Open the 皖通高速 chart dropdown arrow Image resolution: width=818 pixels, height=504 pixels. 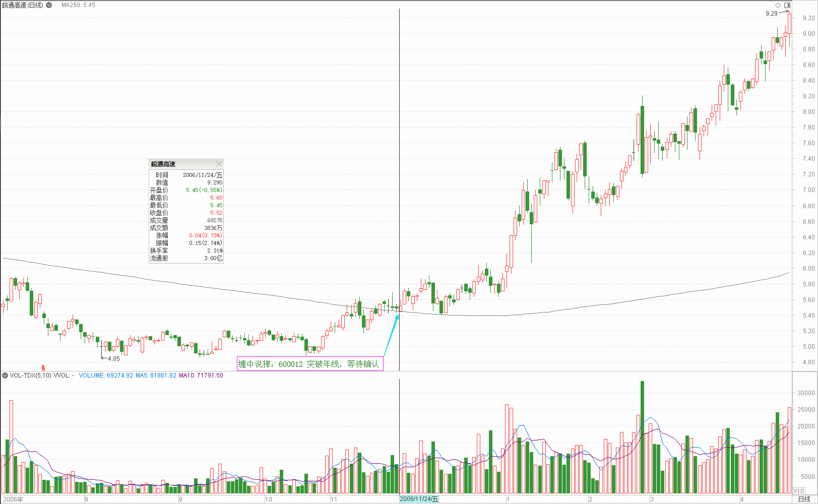(49, 5)
